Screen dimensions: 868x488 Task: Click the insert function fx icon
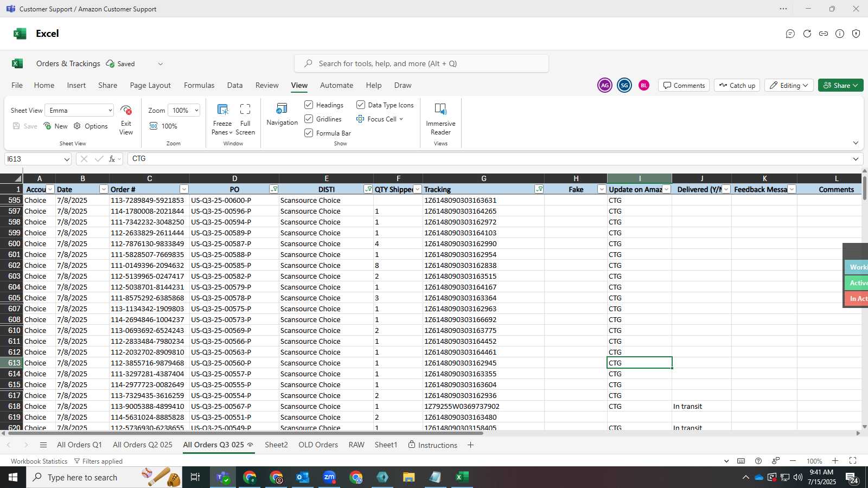112,159
